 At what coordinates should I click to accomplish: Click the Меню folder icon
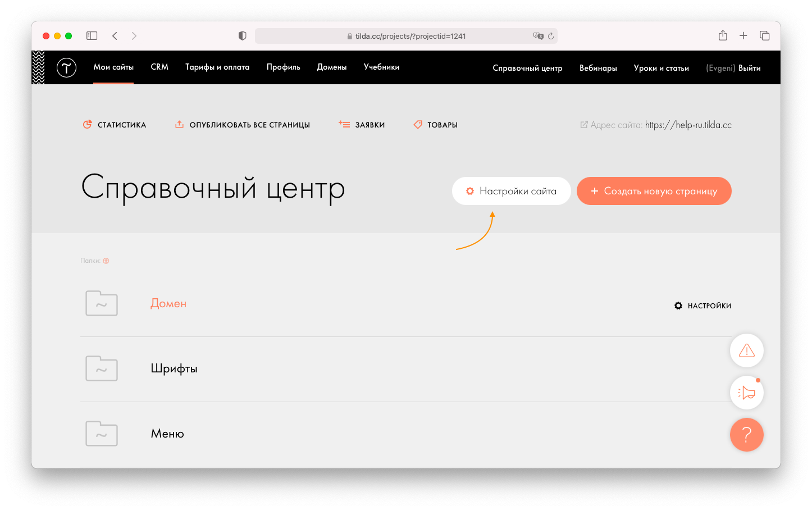coord(102,434)
